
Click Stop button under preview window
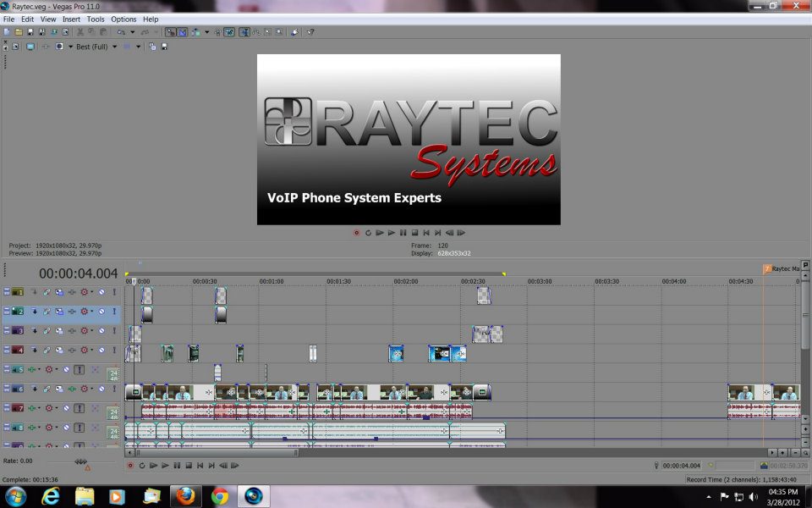point(414,233)
